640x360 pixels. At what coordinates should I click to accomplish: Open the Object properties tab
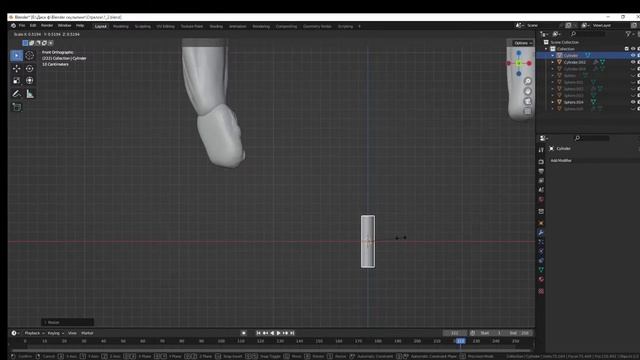tap(541, 223)
